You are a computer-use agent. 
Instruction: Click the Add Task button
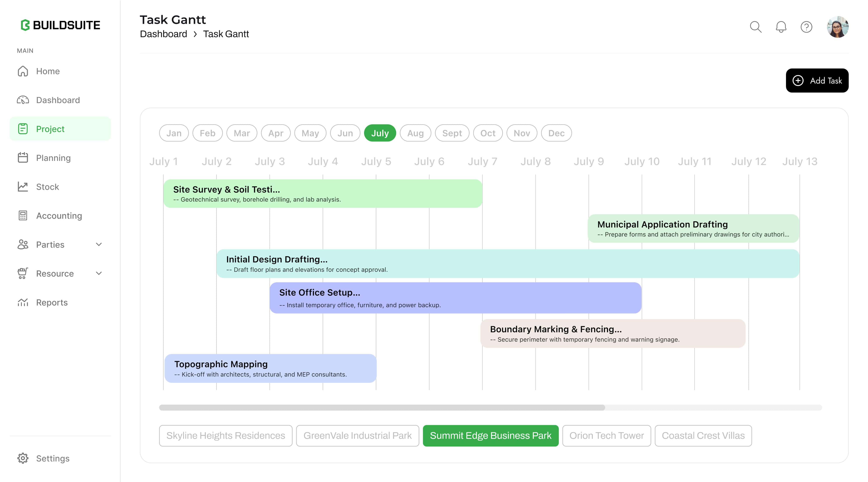click(x=817, y=80)
